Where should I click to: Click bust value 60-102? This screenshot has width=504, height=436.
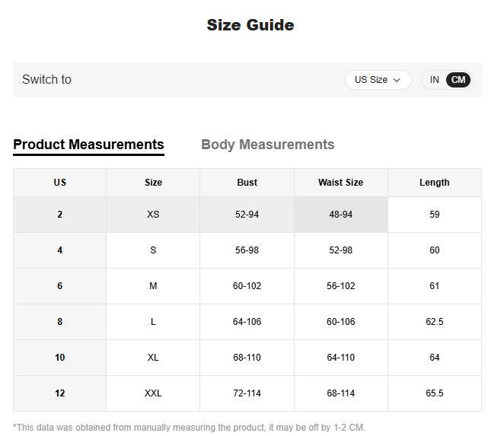pyautogui.click(x=247, y=286)
